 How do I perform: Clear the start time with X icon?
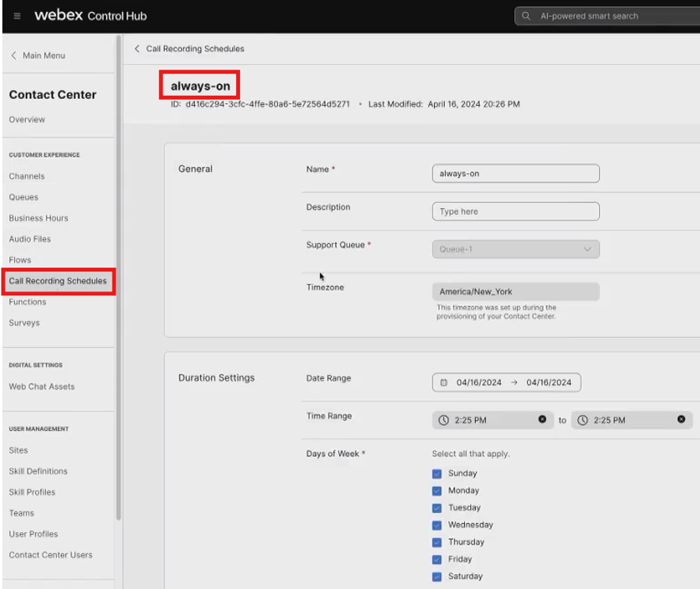click(x=542, y=420)
